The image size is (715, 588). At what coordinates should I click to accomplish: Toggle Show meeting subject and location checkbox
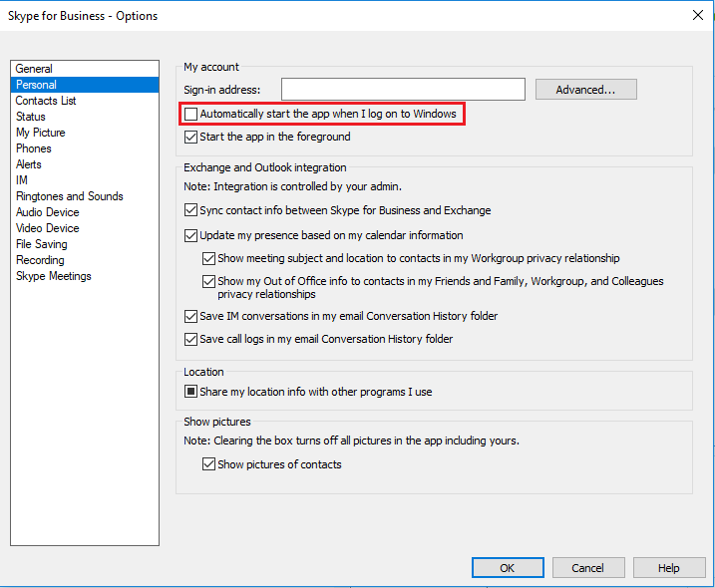click(x=208, y=258)
